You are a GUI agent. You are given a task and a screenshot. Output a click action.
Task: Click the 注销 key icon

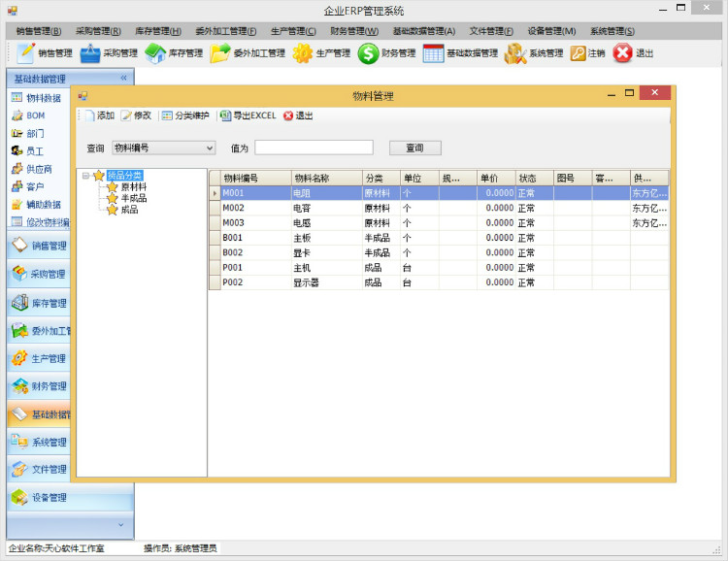578,53
